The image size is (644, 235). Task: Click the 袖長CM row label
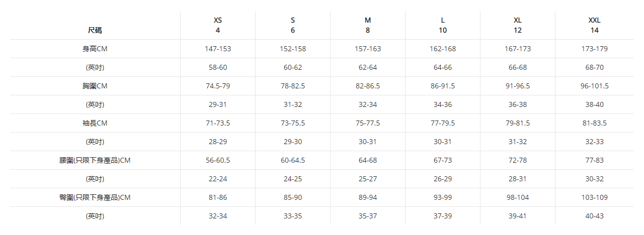[95, 123]
